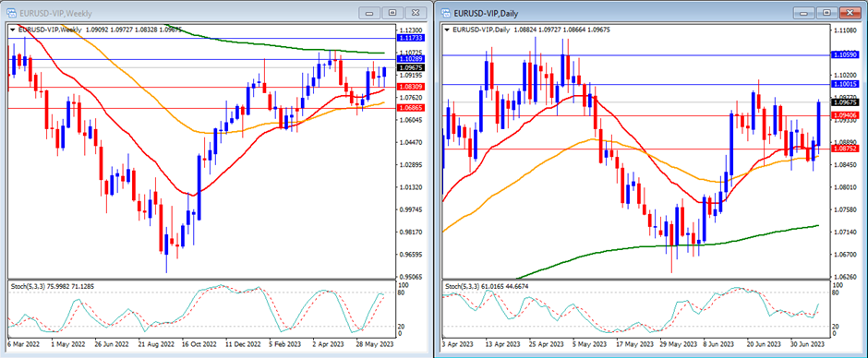Viewport: 868px width, 358px height.
Task: Maximize the EURUSD-VIP,Daily chart window
Action: (827, 13)
